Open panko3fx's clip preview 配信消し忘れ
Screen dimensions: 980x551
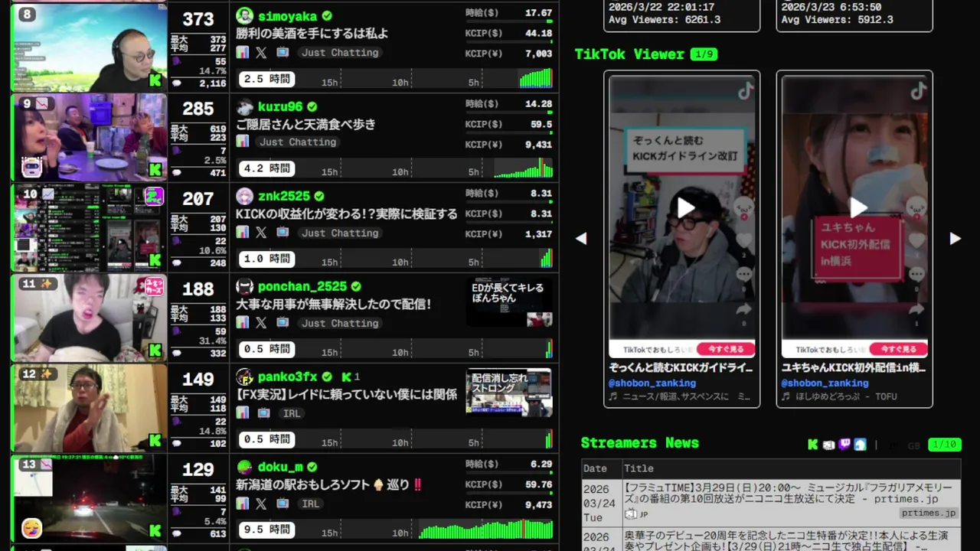(510, 393)
